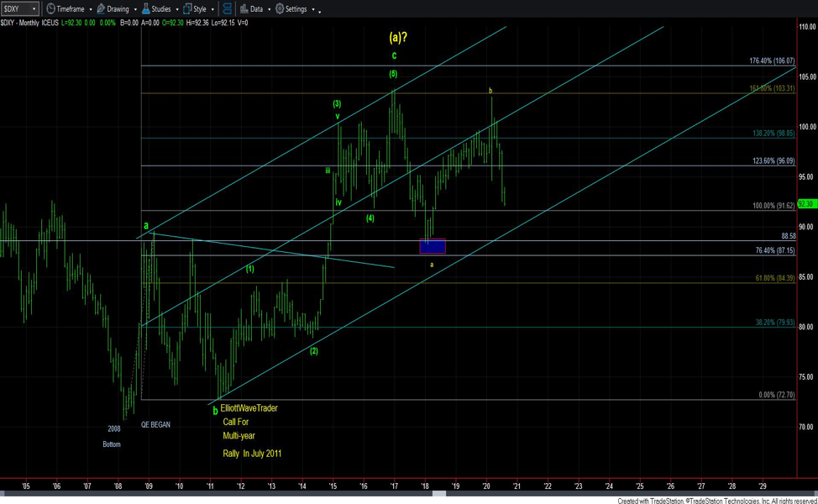Click the Studies flask icon

145,8
